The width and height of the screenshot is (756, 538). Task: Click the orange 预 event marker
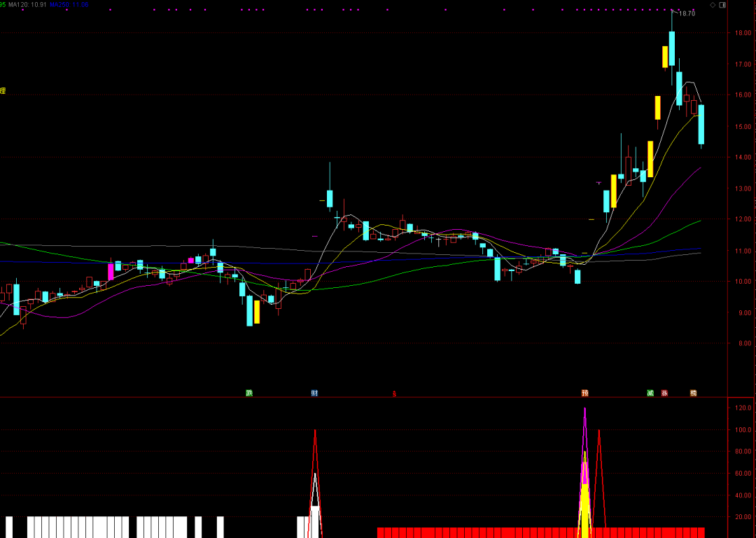click(x=584, y=393)
